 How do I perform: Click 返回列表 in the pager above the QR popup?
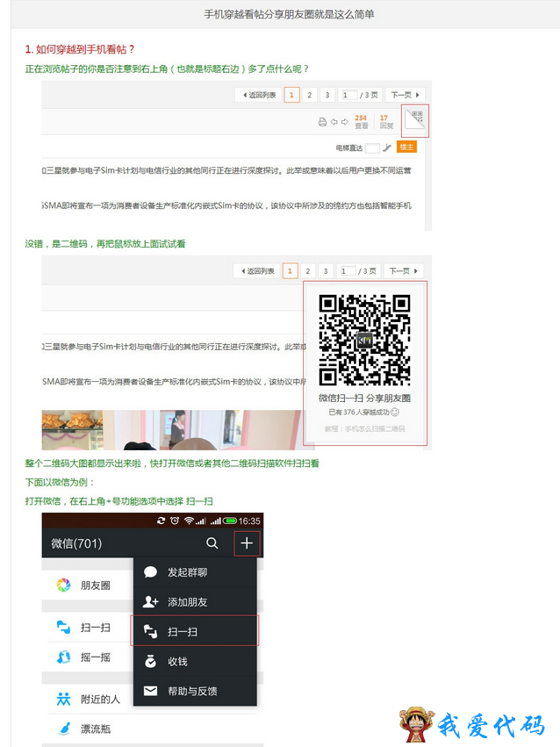pos(257,271)
